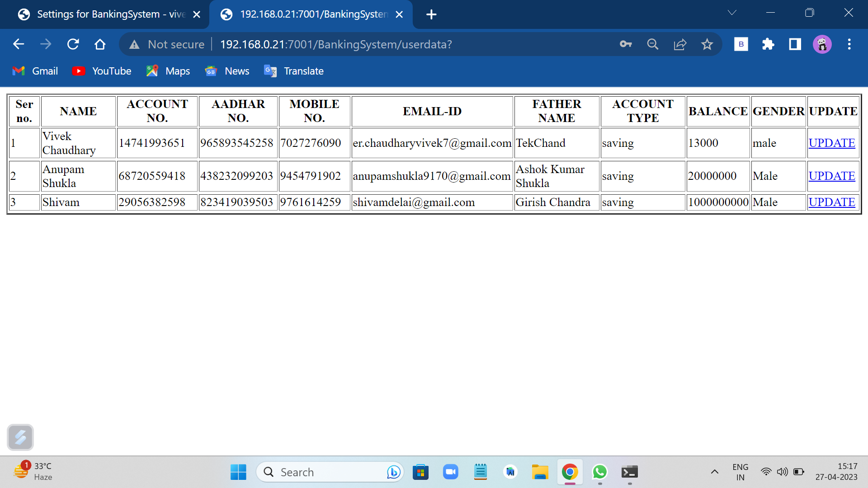Switch to the Settings for BankingSystem tab
Image resolution: width=868 pixels, height=488 pixels.
tap(104, 14)
